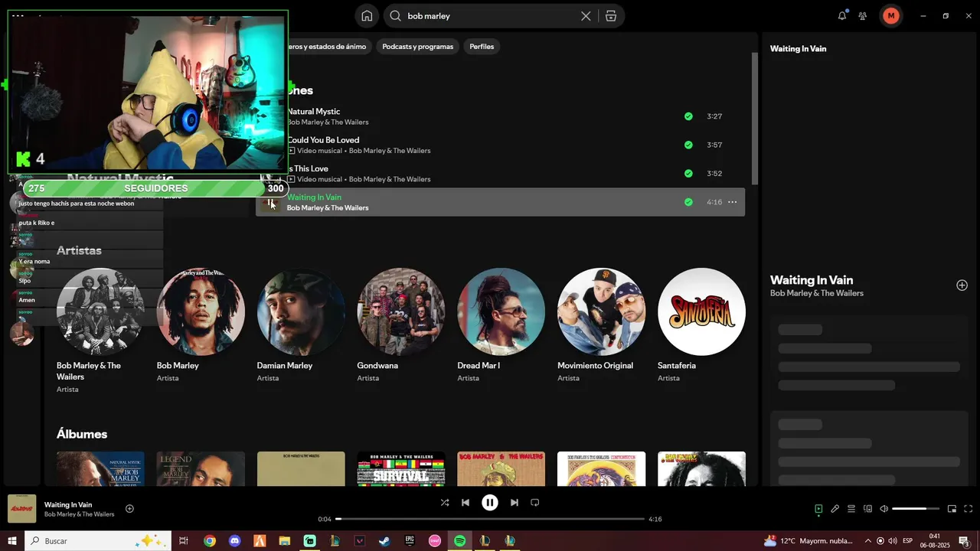Open the Survival album cover
Viewport: 980px width, 551px height.
click(401, 468)
